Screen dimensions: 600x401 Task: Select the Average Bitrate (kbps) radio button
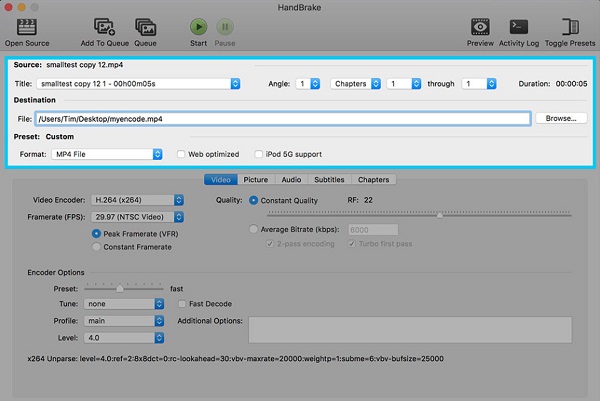[x=253, y=229]
